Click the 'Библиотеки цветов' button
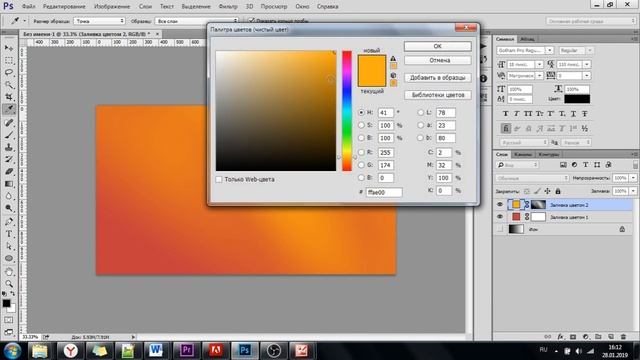 point(438,95)
